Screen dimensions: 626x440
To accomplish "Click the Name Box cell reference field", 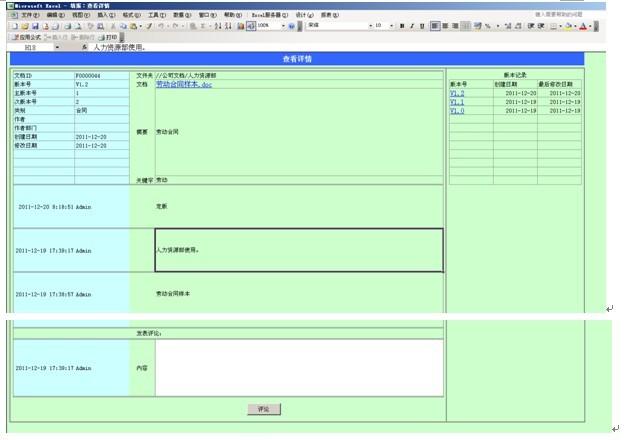I will (x=31, y=48).
